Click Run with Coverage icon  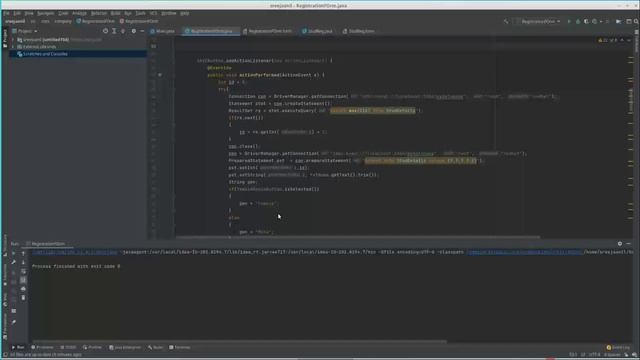[586, 21]
